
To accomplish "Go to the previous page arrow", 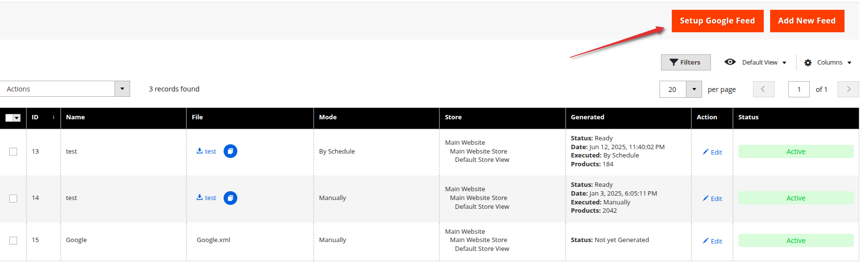I will (x=763, y=89).
